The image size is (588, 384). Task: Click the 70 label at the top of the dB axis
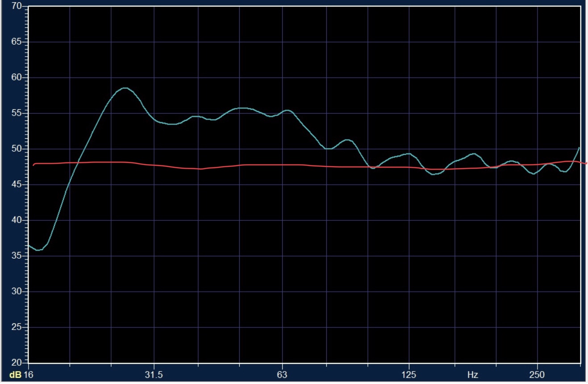tap(17, 7)
